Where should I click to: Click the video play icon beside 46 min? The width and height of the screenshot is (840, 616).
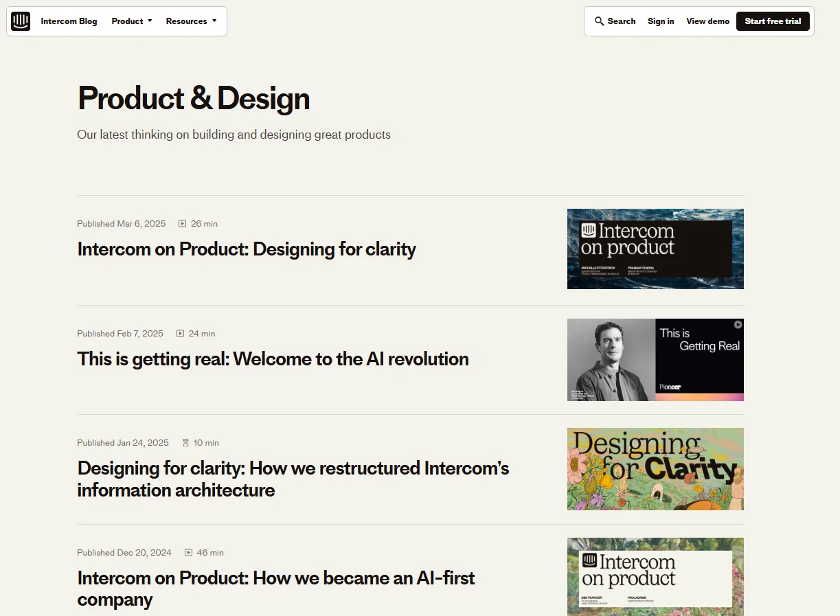pos(188,552)
